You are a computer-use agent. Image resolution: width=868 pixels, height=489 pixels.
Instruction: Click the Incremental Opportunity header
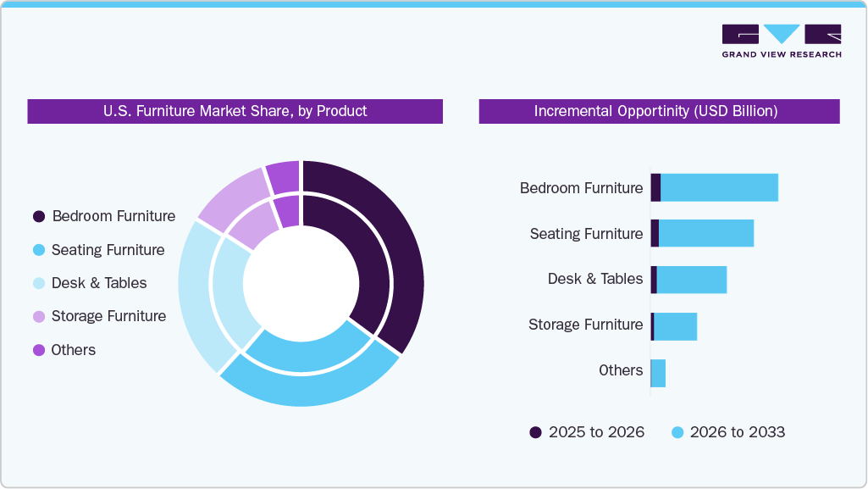pos(657,111)
